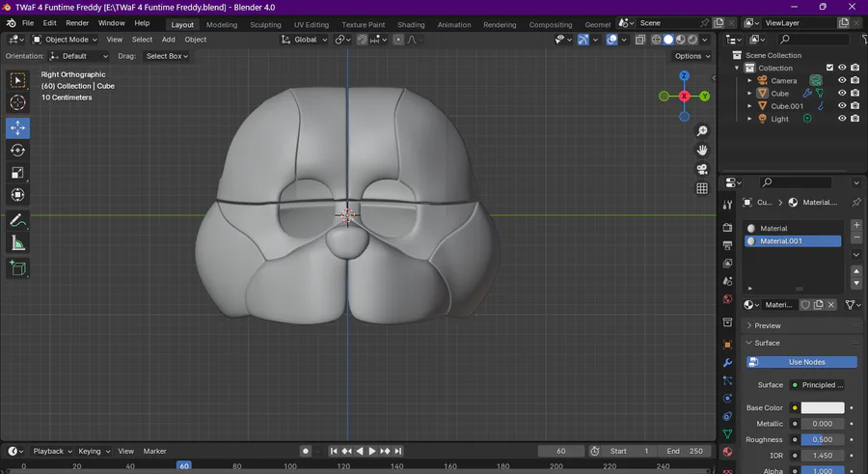This screenshot has width=868, height=474.
Task: Toggle visibility of Cube.001
Action: coord(842,106)
